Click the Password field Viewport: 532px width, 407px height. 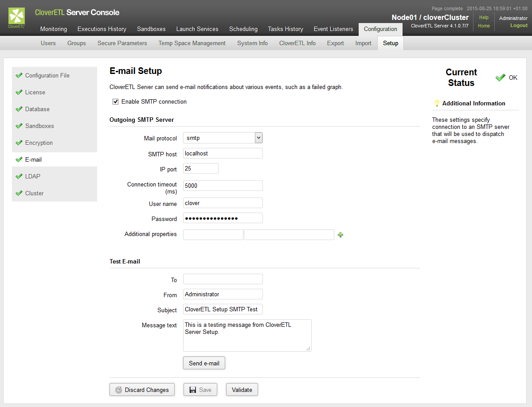point(223,218)
